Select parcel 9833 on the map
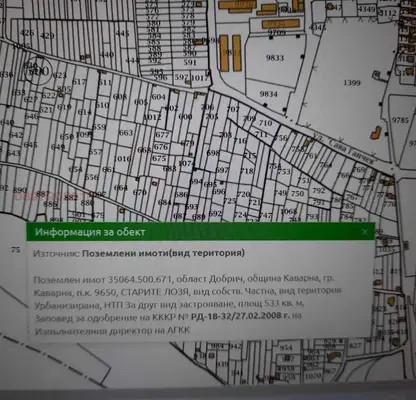This screenshot has width=416, height=400. [x=275, y=58]
